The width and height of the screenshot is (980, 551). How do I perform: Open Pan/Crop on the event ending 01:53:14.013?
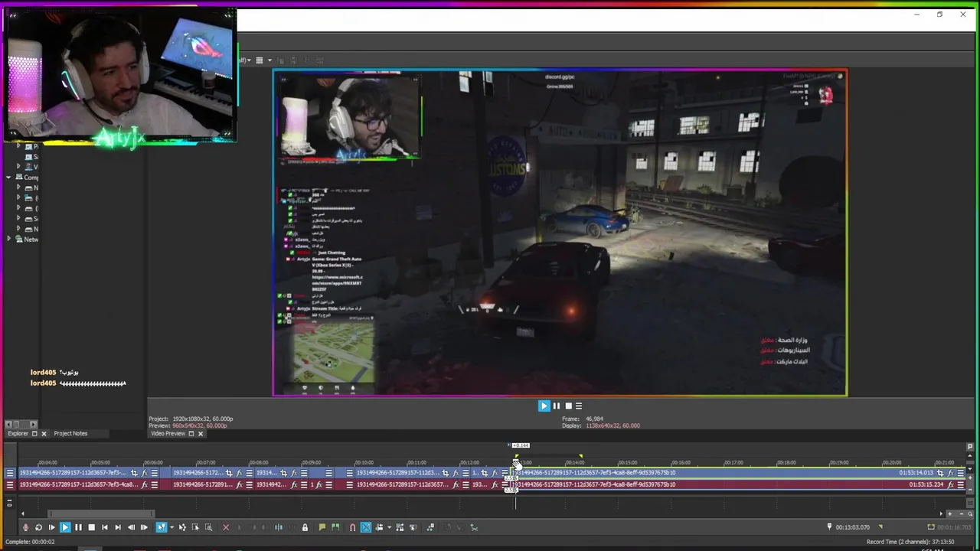pos(940,473)
